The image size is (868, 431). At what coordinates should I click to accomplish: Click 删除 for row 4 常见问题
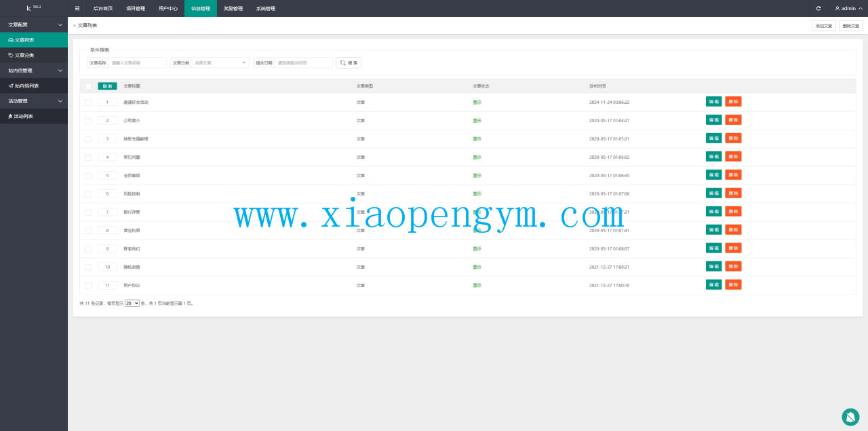(733, 157)
